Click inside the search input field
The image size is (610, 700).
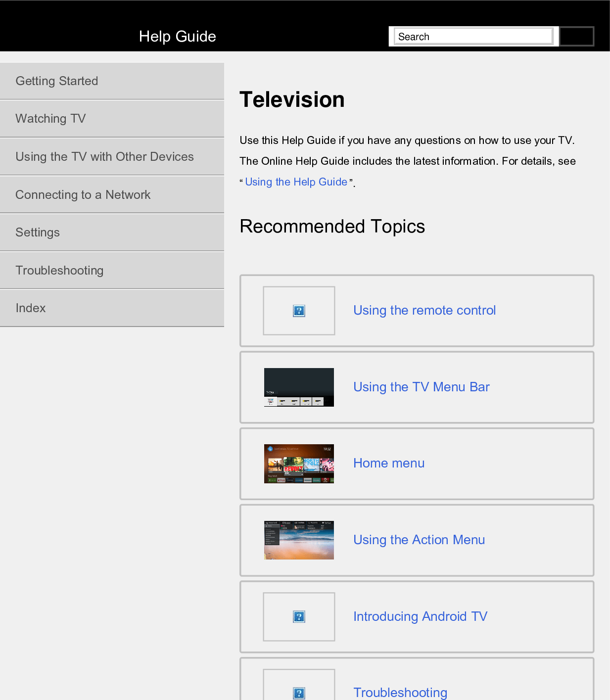click(473, 36)
